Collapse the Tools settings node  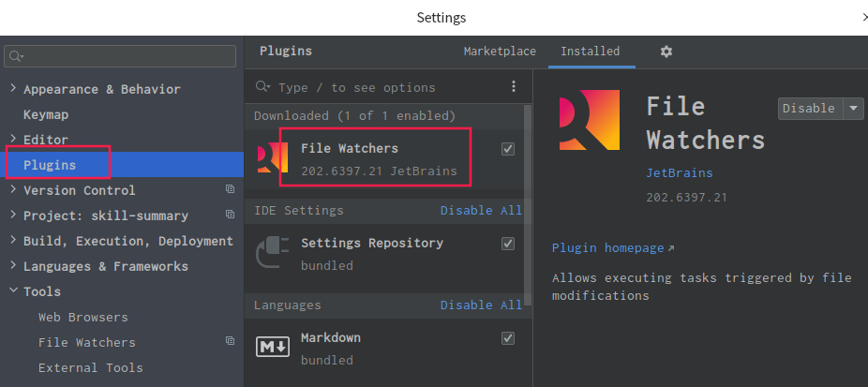click(x=13, y=290)
